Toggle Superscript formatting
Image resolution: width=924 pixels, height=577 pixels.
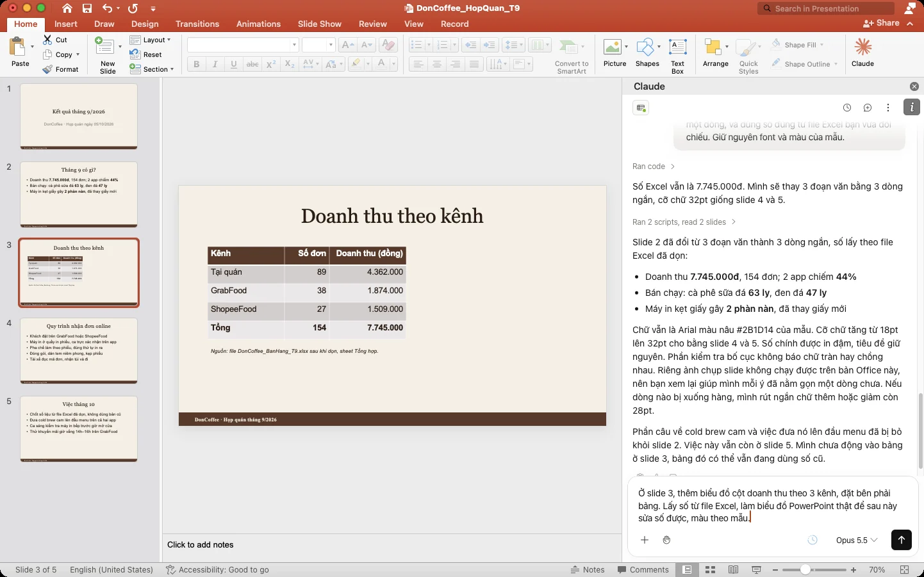tap(271, 64)
